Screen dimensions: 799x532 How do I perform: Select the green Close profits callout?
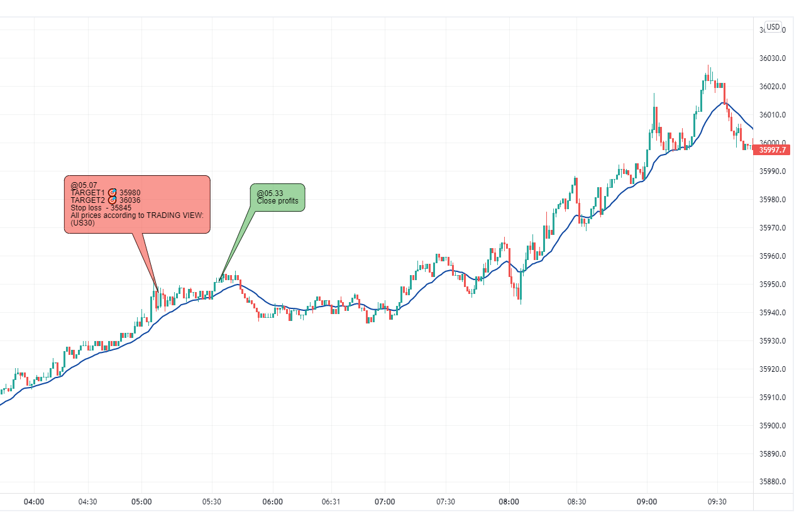pyautogui.click(x=277, y=197)
